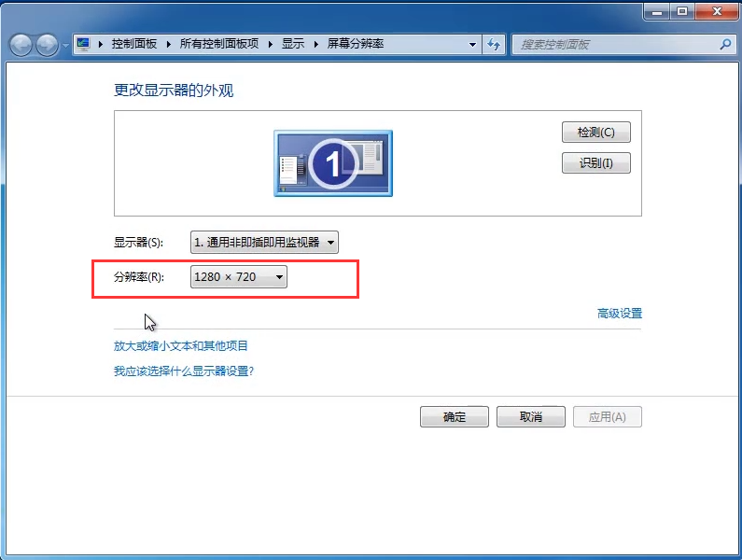
Task: Select the monitor 1 thumbnail
Action: tap(333, 163)
